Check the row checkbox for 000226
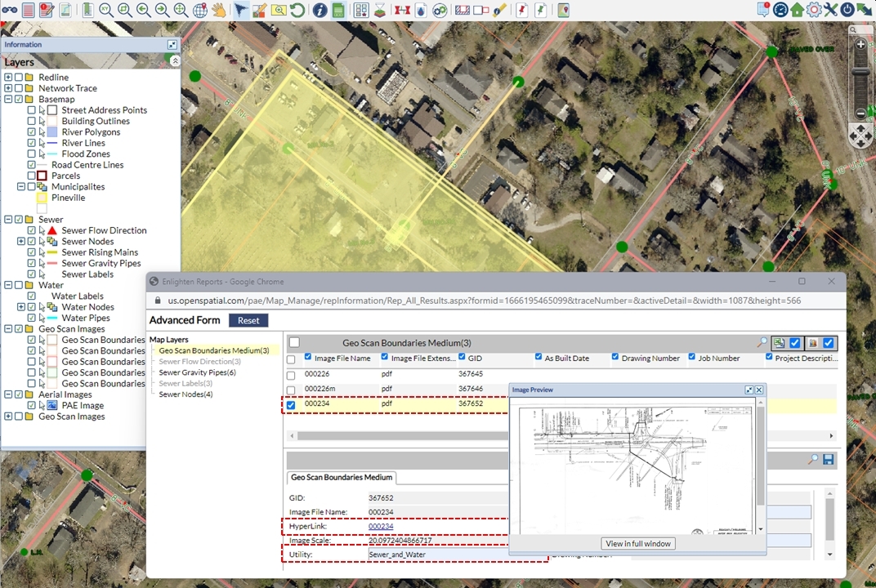 click(x=291, y=375)
